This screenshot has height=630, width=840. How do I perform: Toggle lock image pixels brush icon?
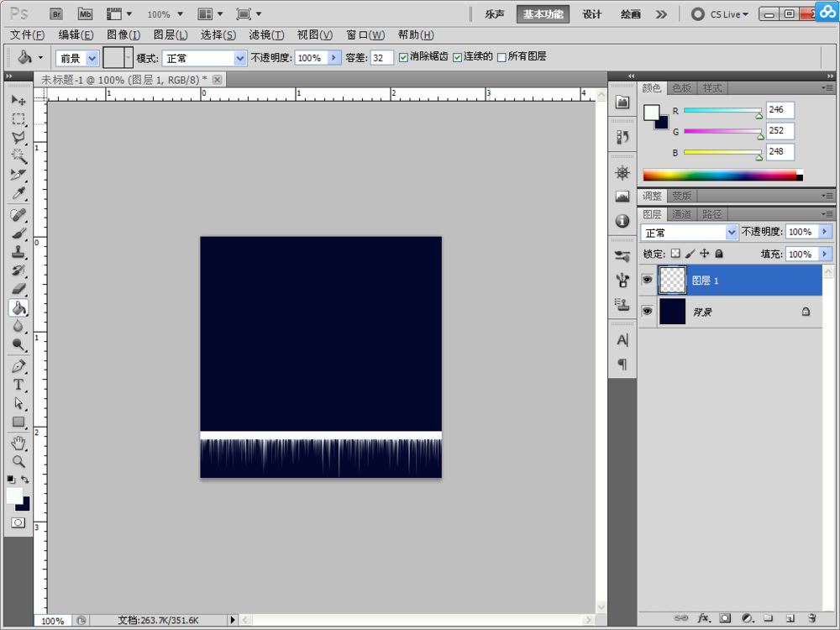pos(690,254)
